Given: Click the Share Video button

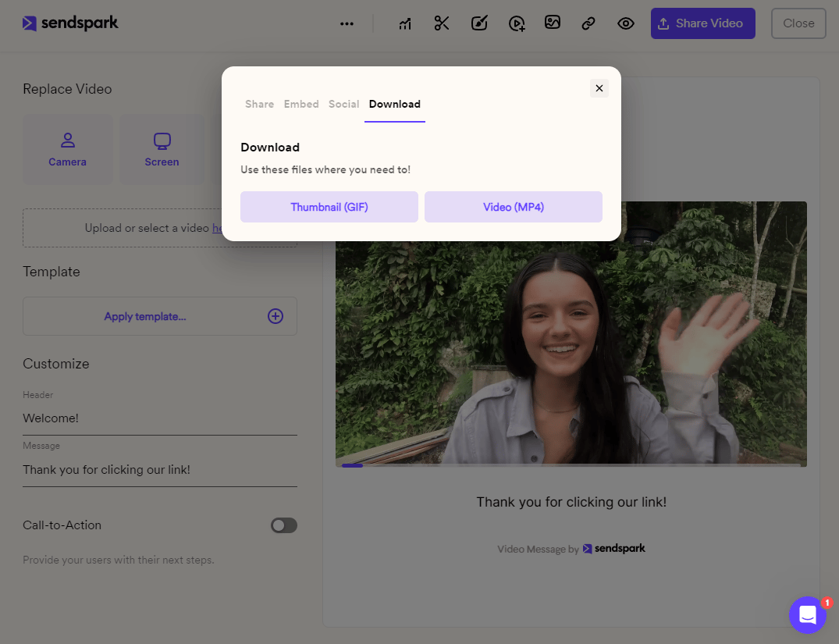Looking at the screenshot, I should [x=702, y=23].
